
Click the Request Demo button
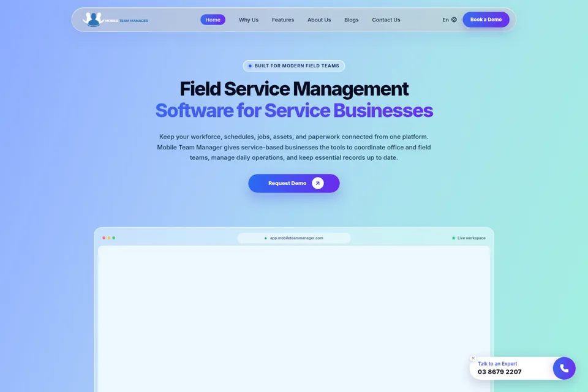[x=293, y=183]
